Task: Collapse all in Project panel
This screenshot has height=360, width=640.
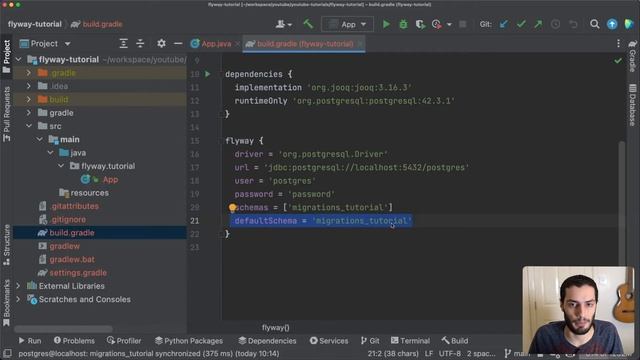Action: point(140,43)
